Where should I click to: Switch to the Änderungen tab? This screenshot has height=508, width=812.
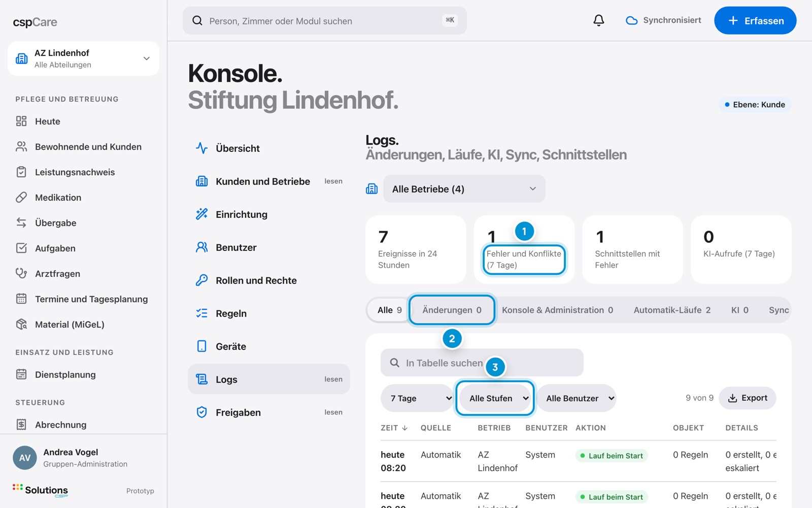pyautogui.click(x=452, y=310)
